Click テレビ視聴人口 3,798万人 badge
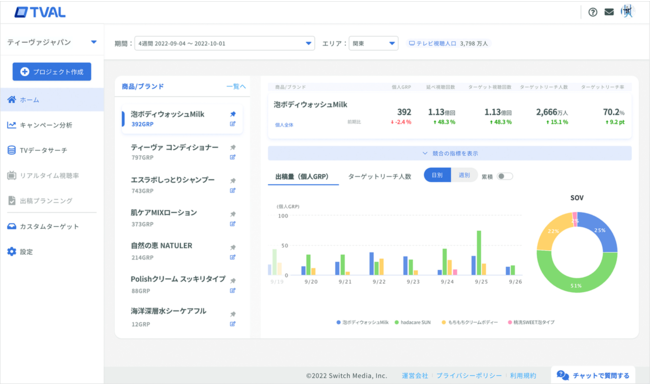This screenshot has width=650, height=384. (x=449, y=43)
